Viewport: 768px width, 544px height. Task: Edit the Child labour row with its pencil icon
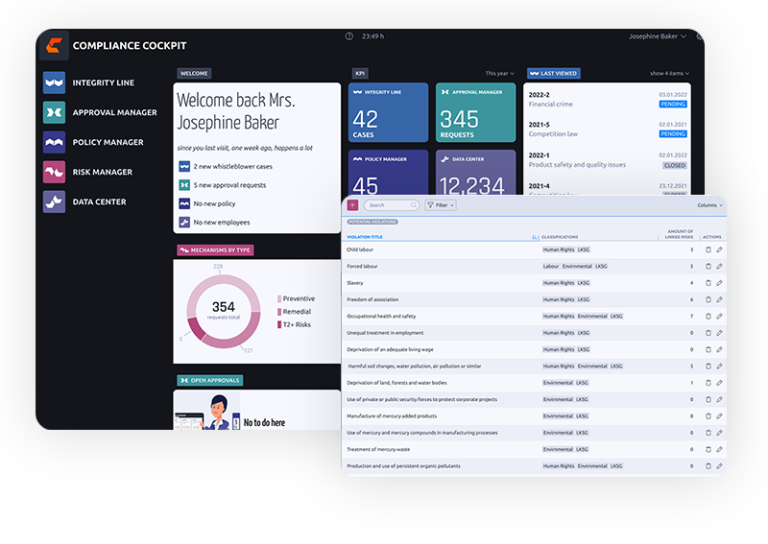[x=720, y=250]
